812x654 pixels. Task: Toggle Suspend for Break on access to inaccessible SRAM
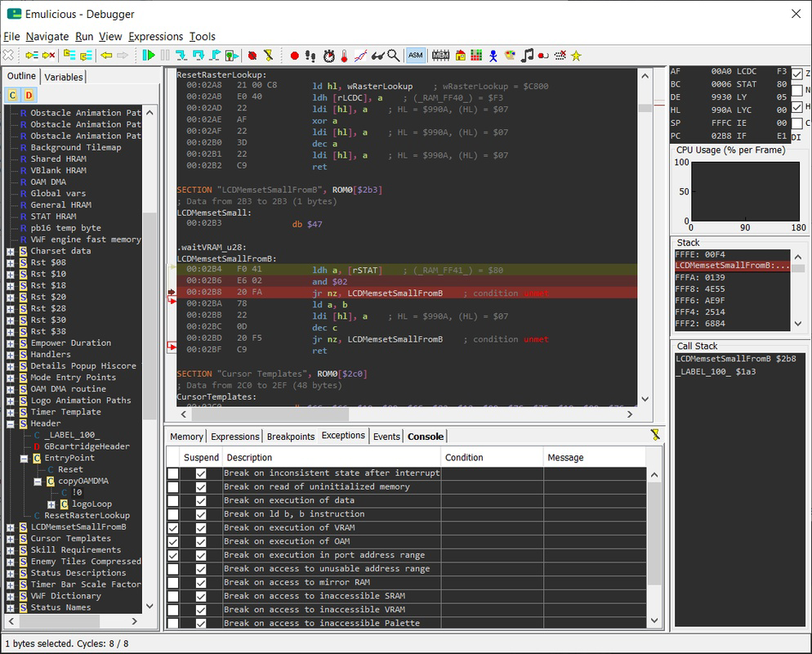pyautogui.click(x=201, y=597)
